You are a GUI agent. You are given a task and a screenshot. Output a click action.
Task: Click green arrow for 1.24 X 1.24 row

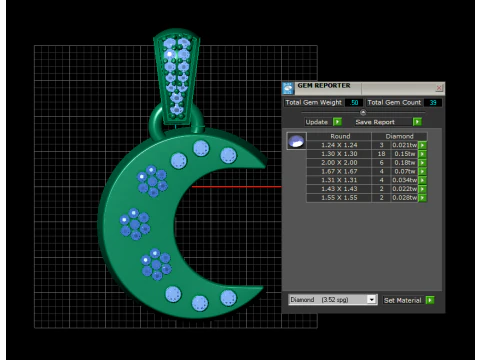pos(422,145)
